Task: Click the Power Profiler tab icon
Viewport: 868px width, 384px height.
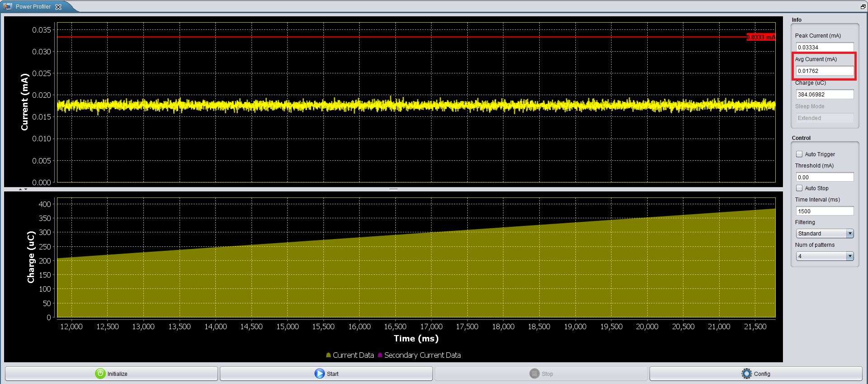Action: 8,6
